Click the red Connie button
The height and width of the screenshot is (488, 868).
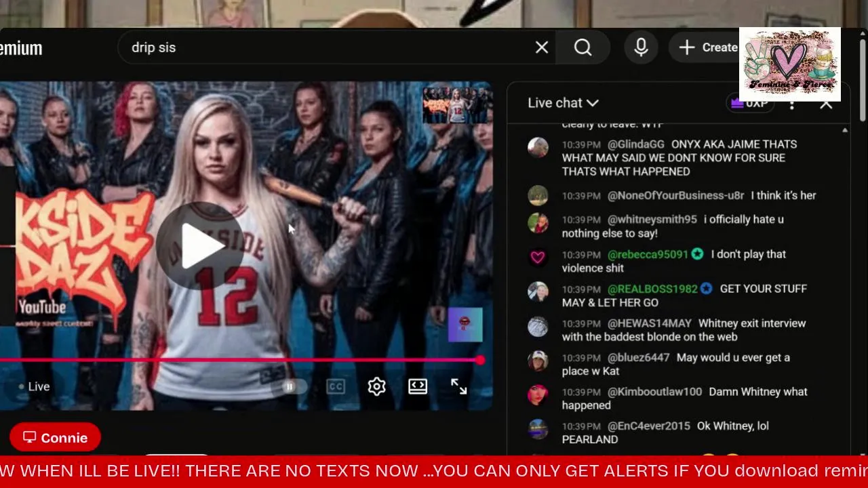click(x=56, y=438)
